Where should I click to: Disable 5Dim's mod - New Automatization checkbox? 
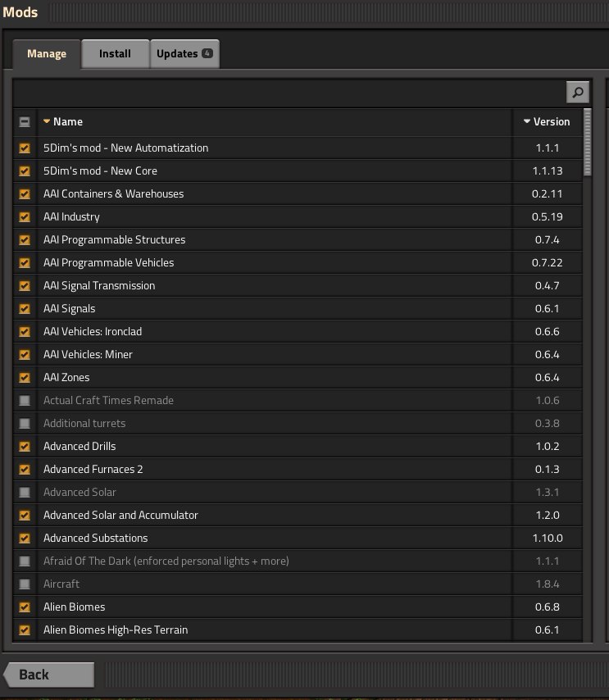click(25, 148)
